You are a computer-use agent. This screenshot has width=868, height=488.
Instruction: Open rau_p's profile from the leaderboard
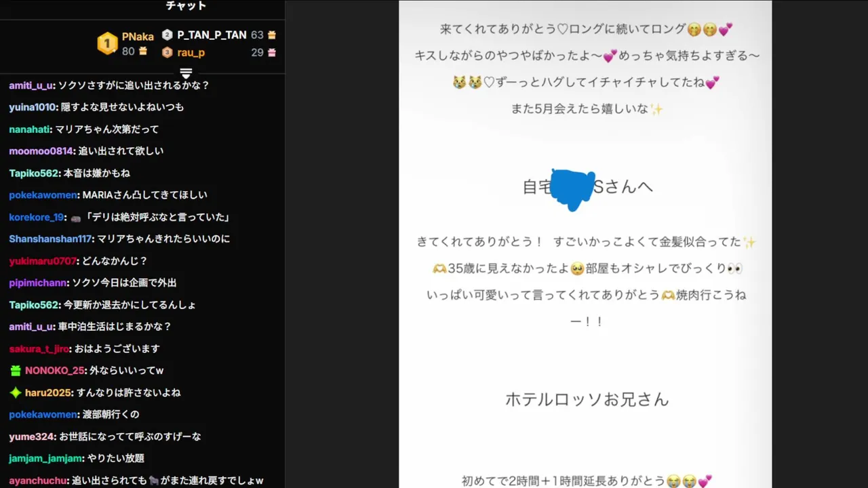[x=191, y=52]
